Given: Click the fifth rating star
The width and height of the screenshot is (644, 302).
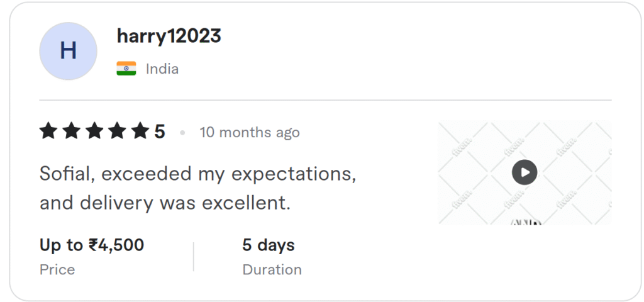Looking at the screenshot, I should (139, 131).
